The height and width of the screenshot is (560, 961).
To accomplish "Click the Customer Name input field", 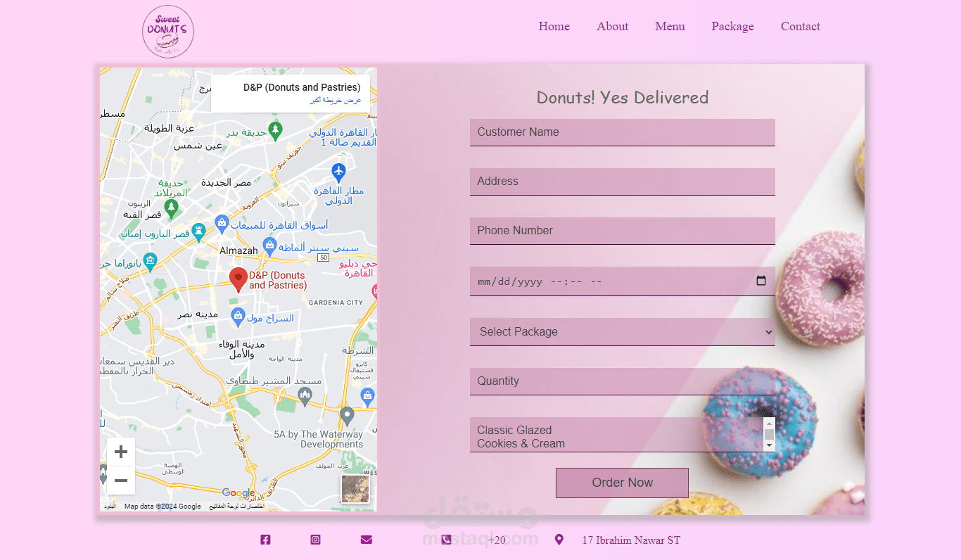I will (x=622, y=132).
